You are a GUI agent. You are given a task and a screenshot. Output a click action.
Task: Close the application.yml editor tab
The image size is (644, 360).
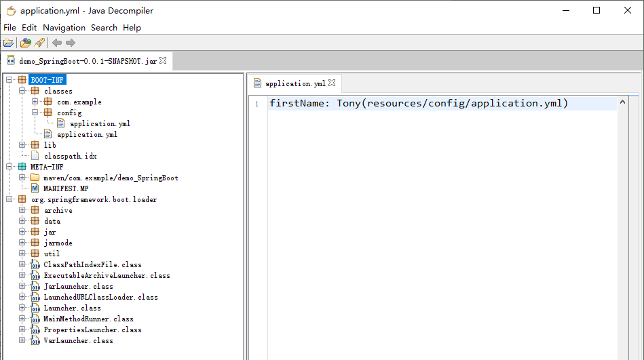(x=332, y=83)
